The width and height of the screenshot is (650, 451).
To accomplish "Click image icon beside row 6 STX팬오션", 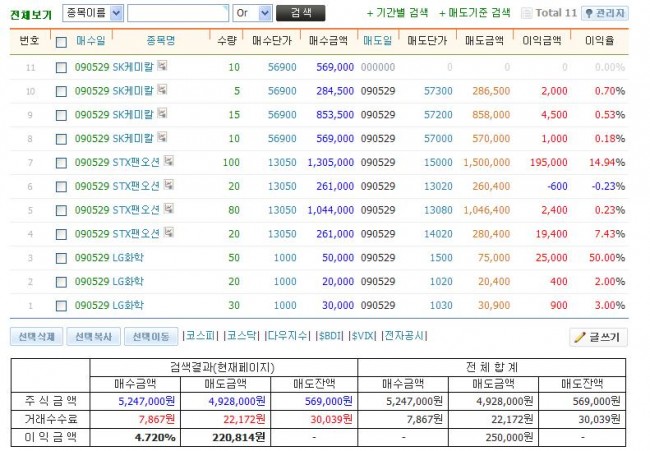I will pyautogui.click(x=169, y=184).
